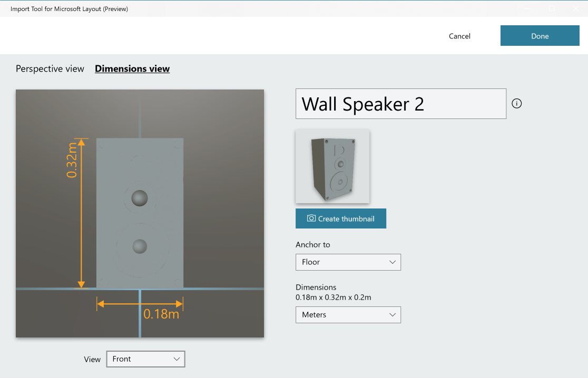Switch to the Perspective view tab
The width and height of the screenshot is (588, 378).
[x=50, y=68]
